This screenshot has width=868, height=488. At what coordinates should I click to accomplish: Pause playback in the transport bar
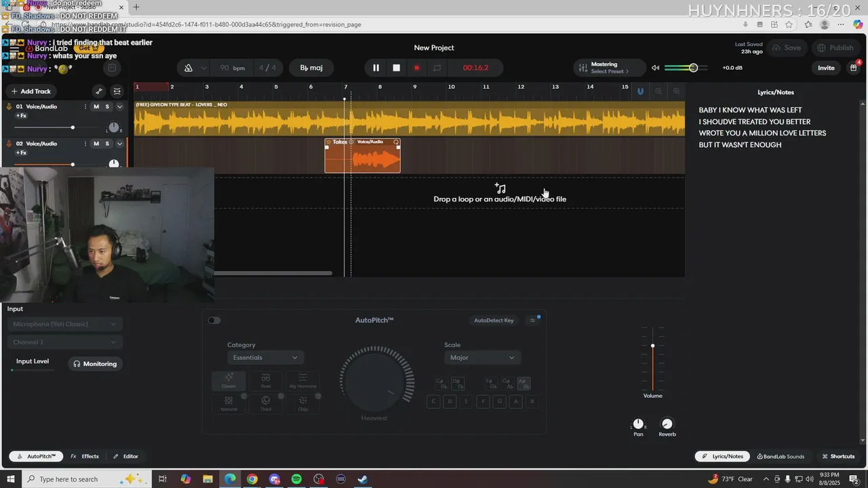point(376,68)
